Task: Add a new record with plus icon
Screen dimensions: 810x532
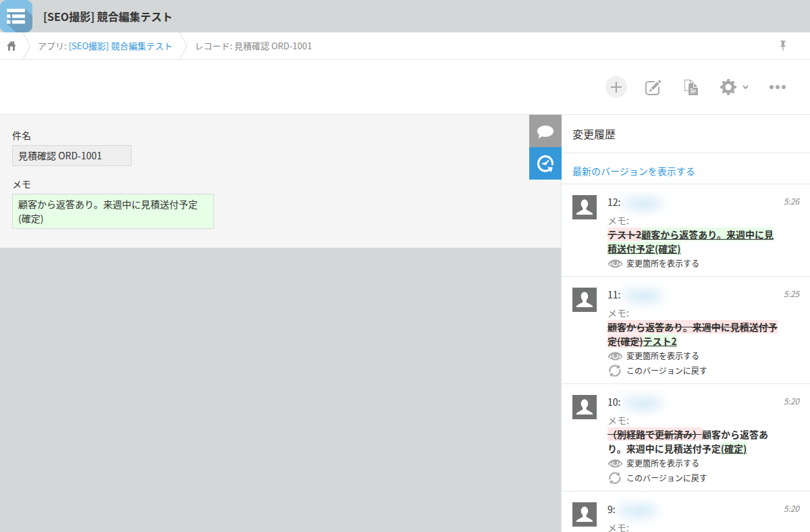Action: (x=616, y=87)
